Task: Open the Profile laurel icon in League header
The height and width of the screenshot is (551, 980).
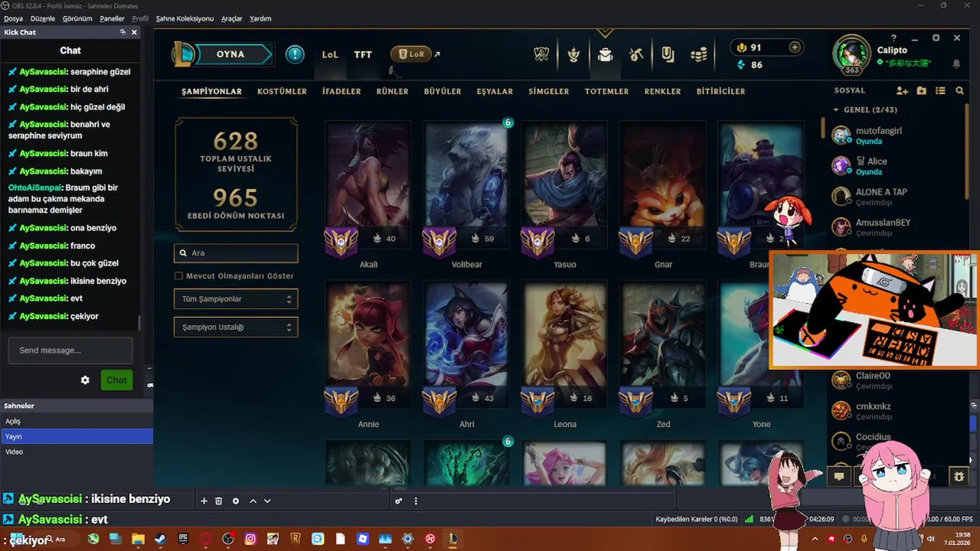Action: point(573,54)
